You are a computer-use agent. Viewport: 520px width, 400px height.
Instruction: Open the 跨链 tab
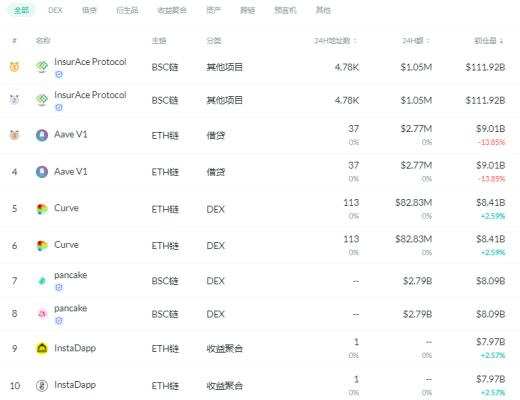pos(247,10)
